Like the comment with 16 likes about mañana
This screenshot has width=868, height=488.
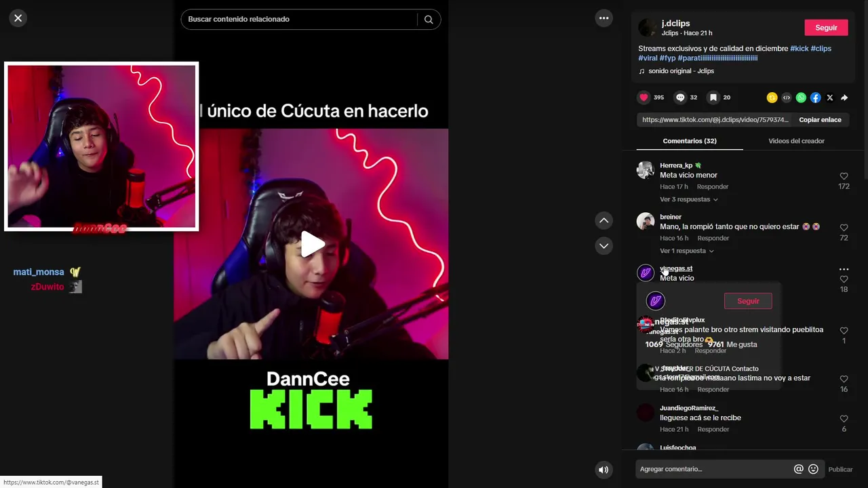point(844,379)
